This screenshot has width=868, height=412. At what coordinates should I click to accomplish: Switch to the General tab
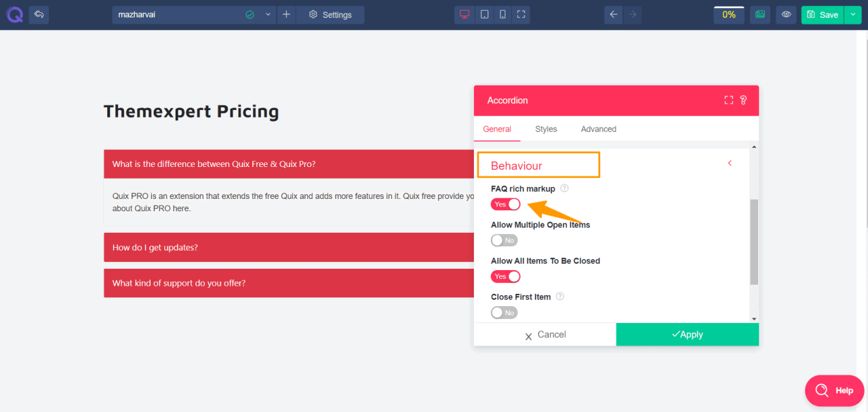coord(497,129)
